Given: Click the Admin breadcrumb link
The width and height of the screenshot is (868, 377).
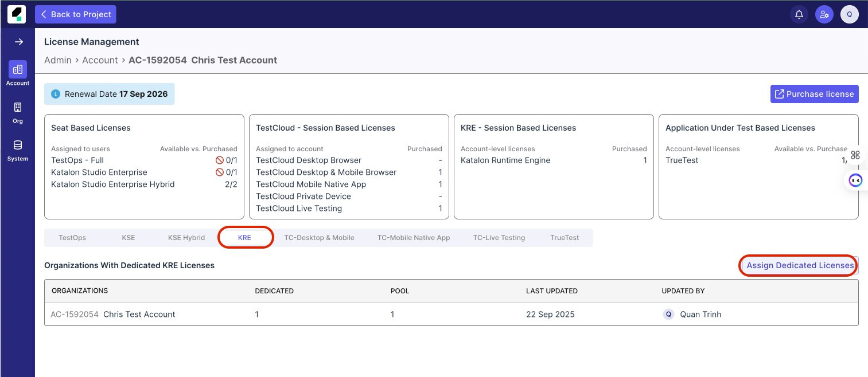Looking at the screenshot, I should coord(58,60).
